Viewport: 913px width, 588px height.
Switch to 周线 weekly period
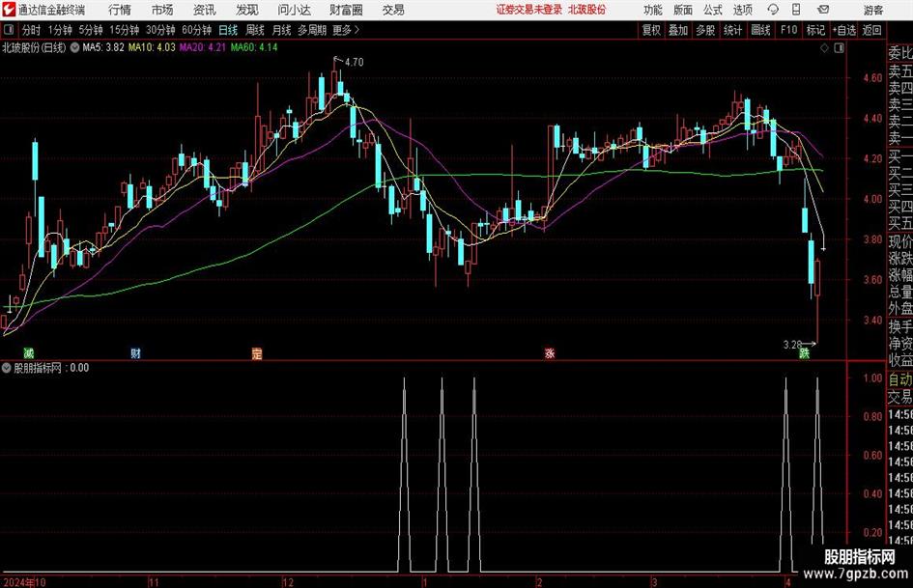(x=255, y=30)
